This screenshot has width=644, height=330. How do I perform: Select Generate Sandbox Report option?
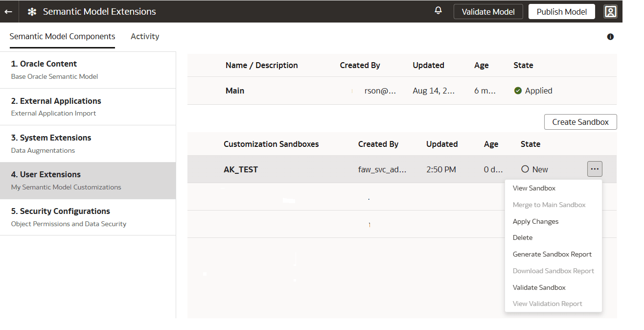click(552, 254)
